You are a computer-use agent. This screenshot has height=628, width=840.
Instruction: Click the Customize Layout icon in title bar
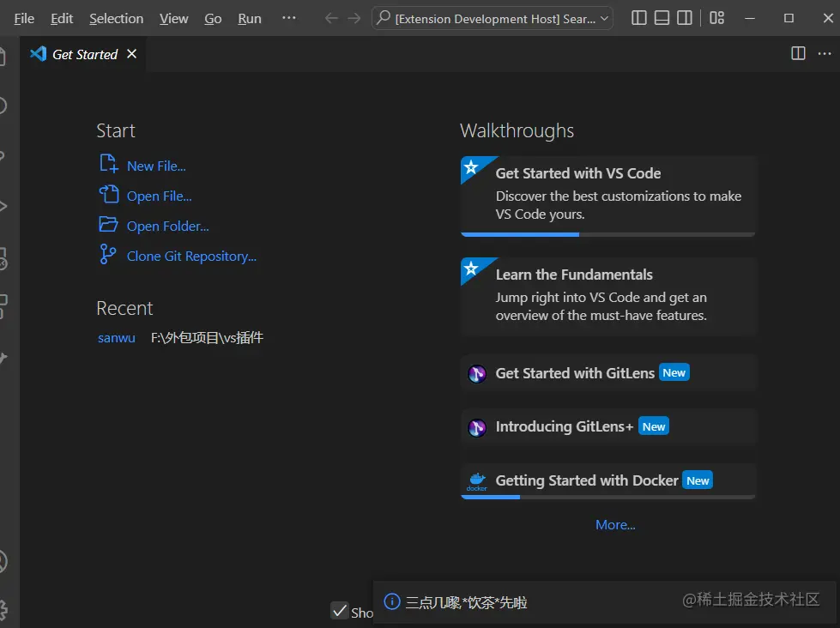(x=717, y=18)
